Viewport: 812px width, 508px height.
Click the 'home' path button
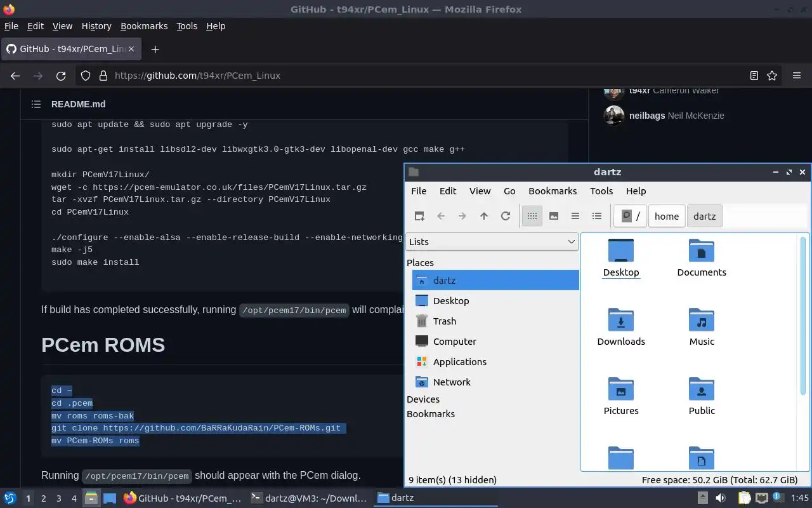(x=667, y=216)
